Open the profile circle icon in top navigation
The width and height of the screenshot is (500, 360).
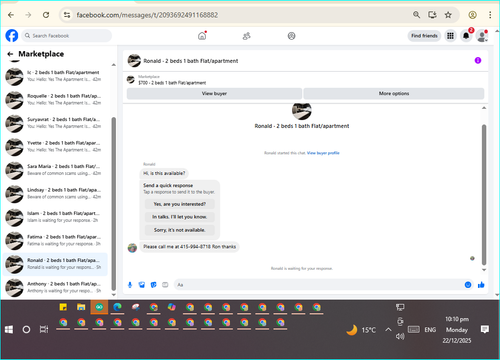291,36
